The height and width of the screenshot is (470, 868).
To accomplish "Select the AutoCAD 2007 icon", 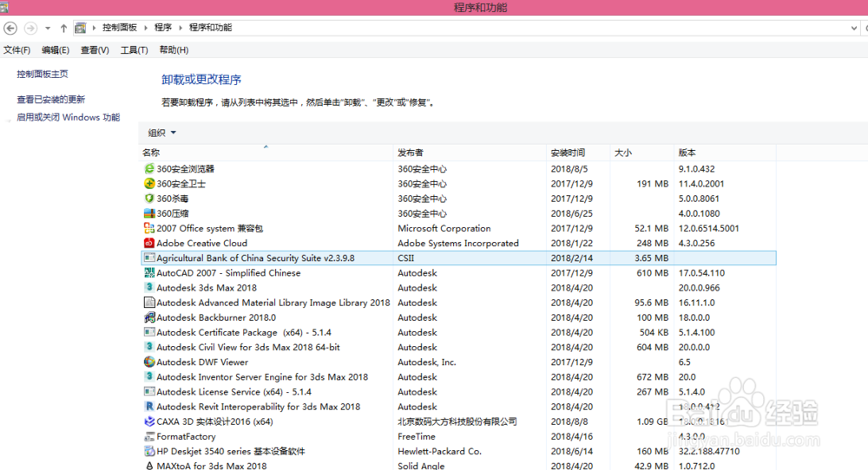I will click(x=149, y=273).
